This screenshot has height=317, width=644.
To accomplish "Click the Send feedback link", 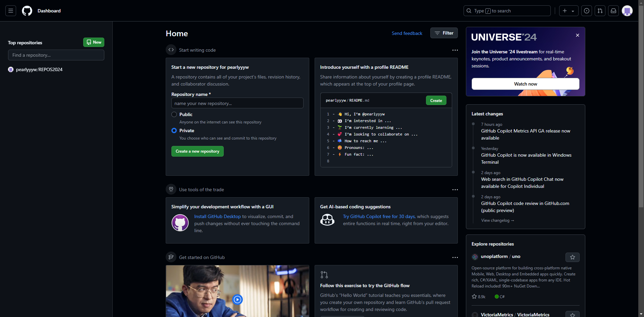I will (407, 33).
